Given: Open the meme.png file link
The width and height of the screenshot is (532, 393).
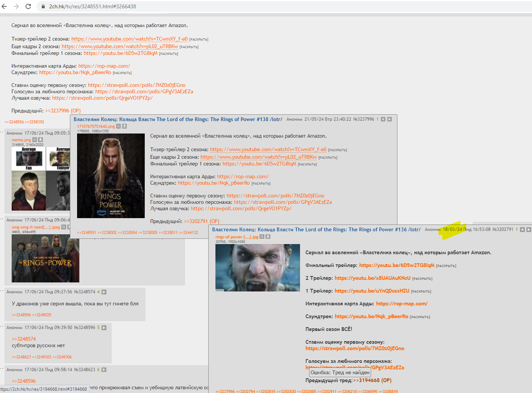Looking at the screenshot, I should 21,140.
